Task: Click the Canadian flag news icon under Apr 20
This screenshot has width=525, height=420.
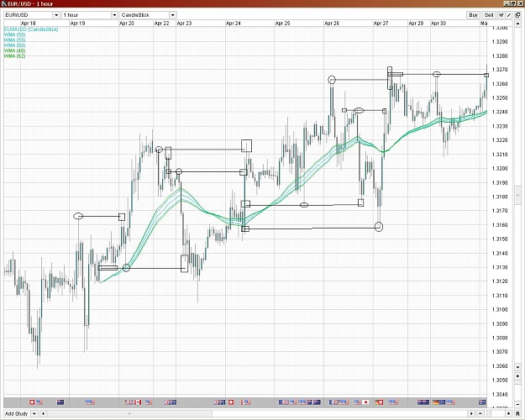Action: (x=138, y=402)
